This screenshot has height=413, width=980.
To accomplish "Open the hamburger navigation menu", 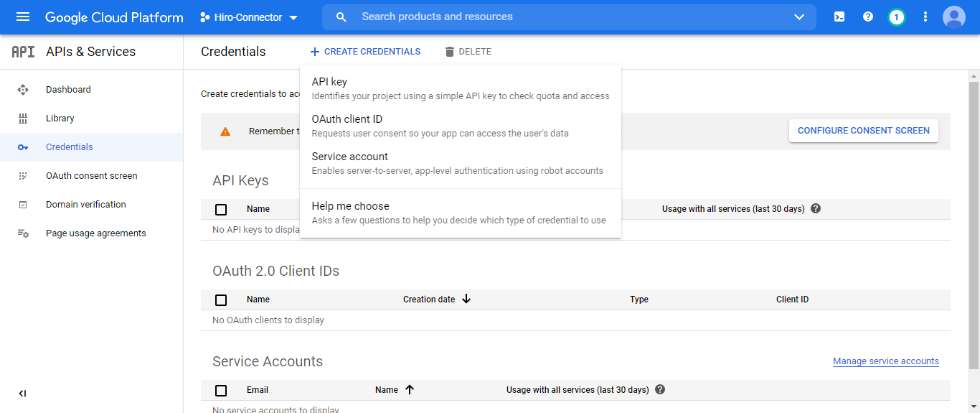I will [x=23, y=17].
